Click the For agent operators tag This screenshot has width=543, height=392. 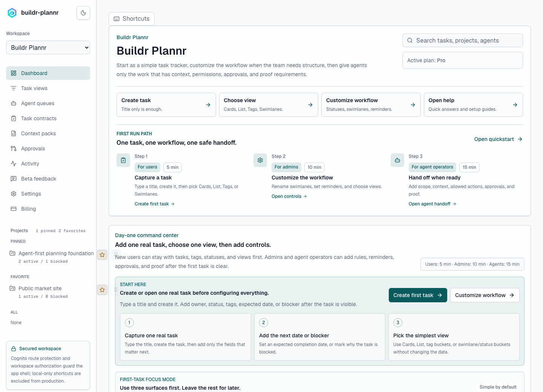[433, 167]
